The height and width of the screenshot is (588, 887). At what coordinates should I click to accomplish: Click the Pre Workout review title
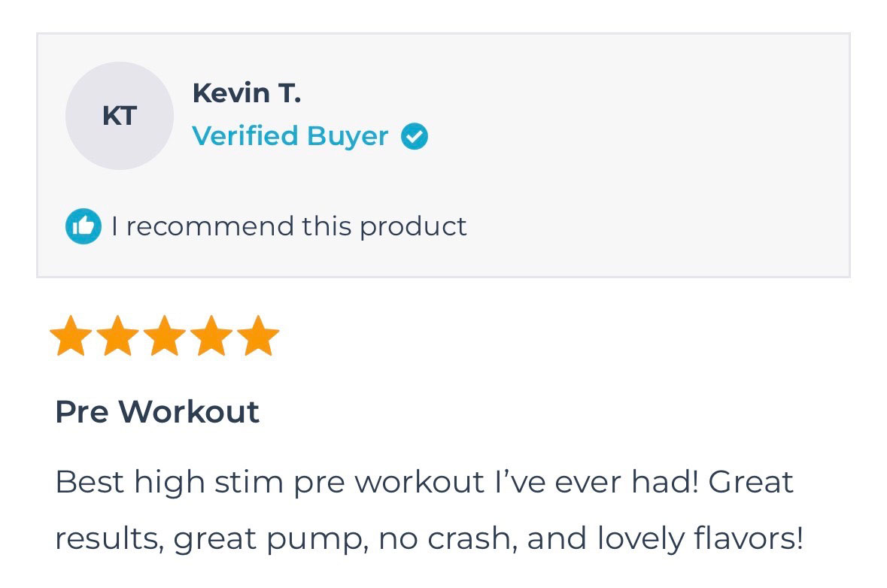(x=157, y=412)
